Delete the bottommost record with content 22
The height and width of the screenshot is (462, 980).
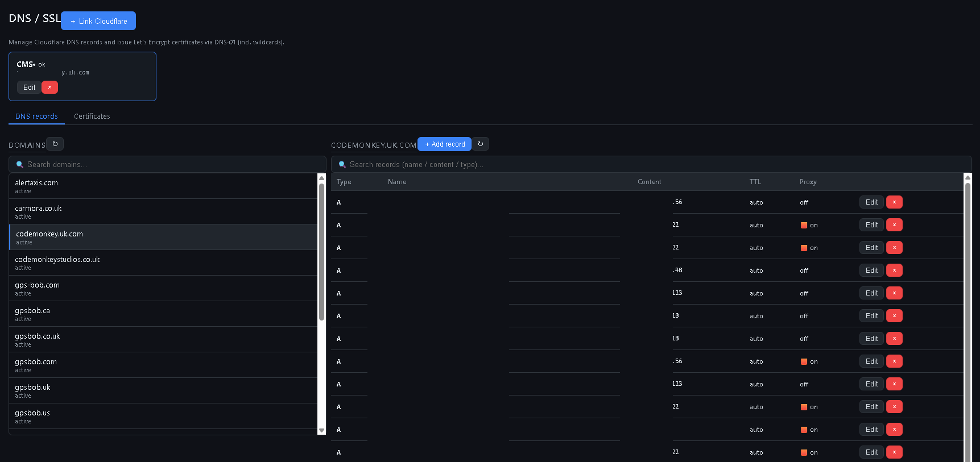894,452
